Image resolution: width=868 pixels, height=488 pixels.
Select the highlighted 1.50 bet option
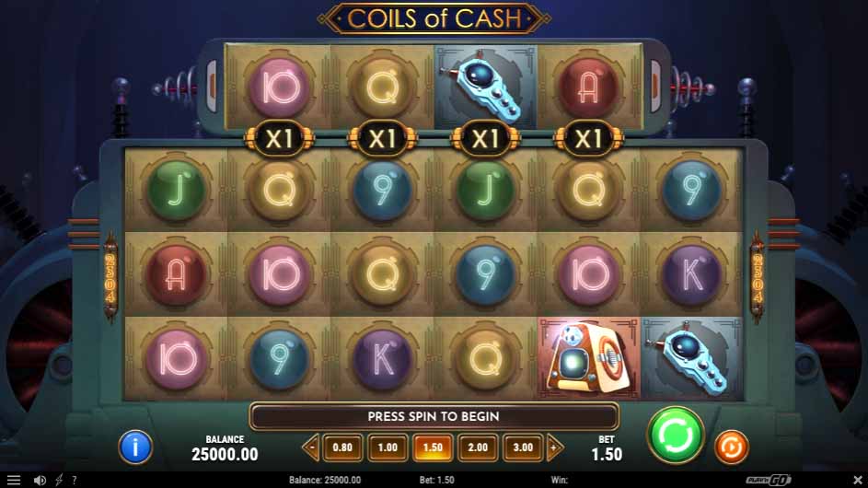point(433,447)
